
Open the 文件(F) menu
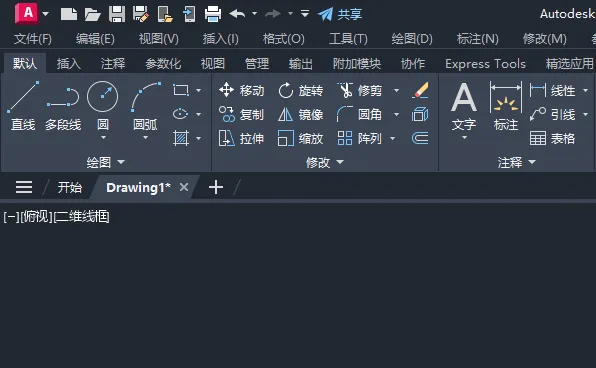tap(33, 39)
